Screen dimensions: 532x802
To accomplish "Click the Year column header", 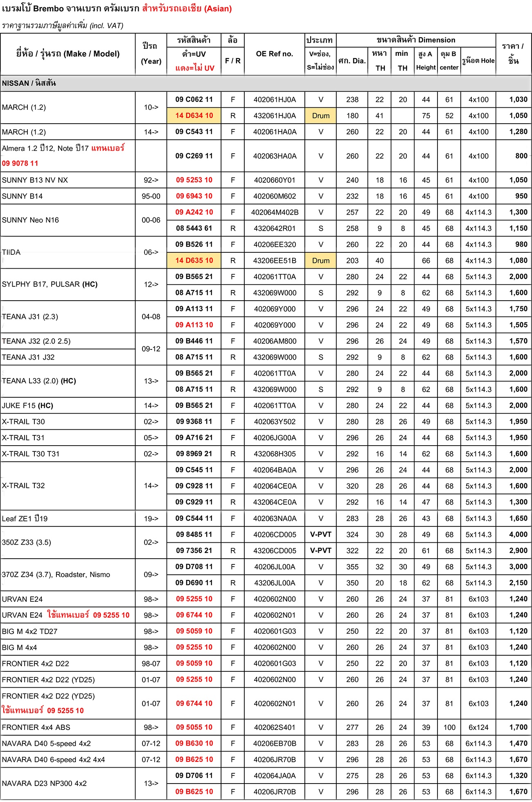I will (151, 54).
